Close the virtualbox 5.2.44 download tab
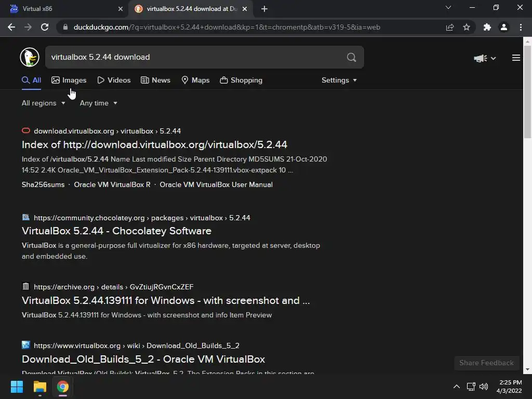 coord(245,9)
